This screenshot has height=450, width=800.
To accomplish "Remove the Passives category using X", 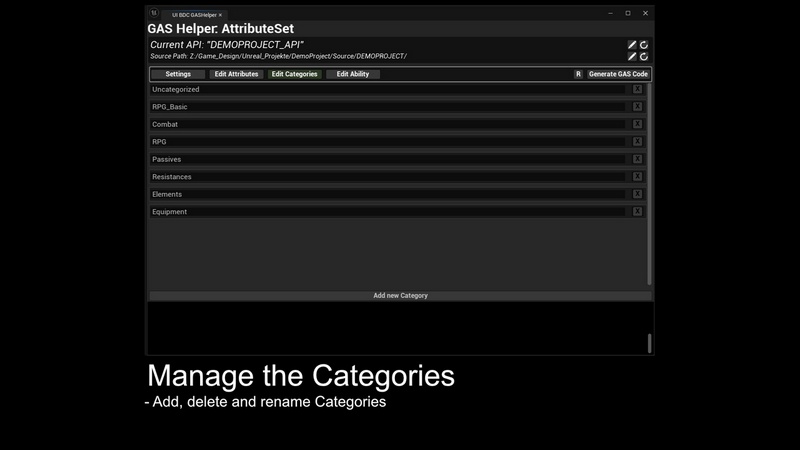I will coord(637,159).
